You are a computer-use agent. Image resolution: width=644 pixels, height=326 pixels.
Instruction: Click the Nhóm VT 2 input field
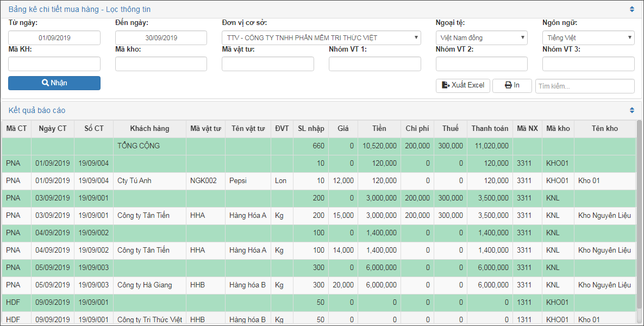coord(482,64)
